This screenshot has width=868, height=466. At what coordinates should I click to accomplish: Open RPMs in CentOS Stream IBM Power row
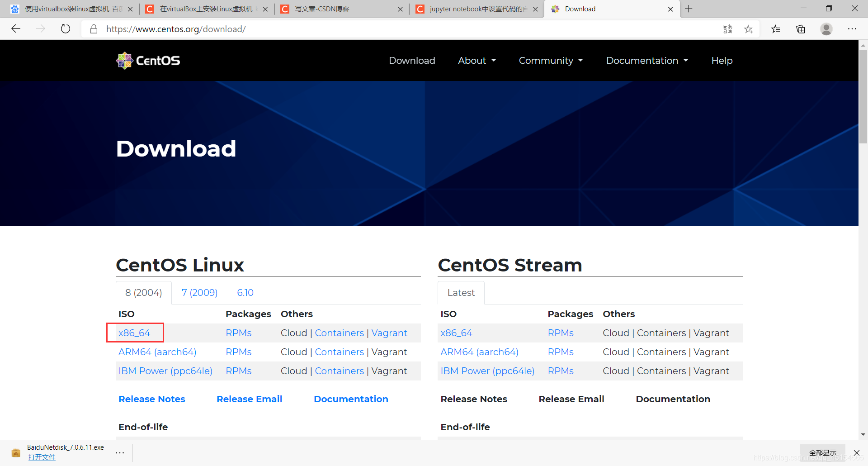tap(561, 371)
